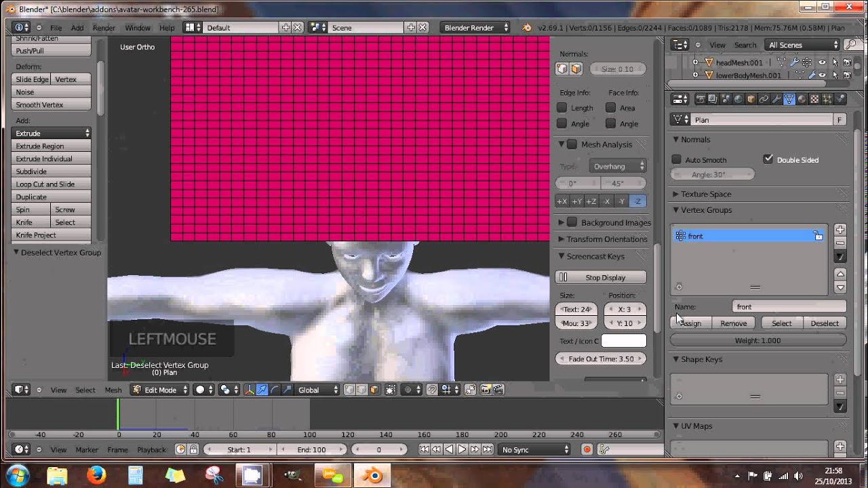The height and width of the screenshot is (488, 868).
Task: Open the No Sync dropdown
Action: tap(535, 449)
